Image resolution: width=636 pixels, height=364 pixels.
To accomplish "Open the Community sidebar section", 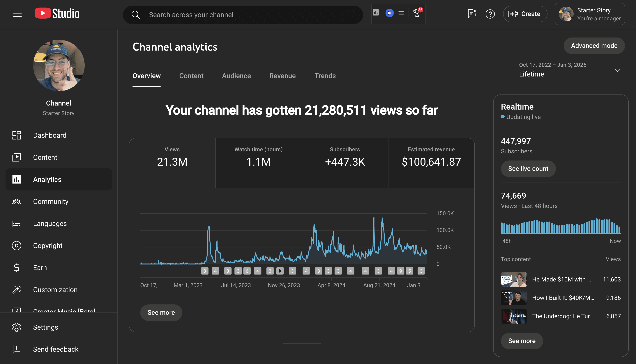I will click(x=59, y=201).
